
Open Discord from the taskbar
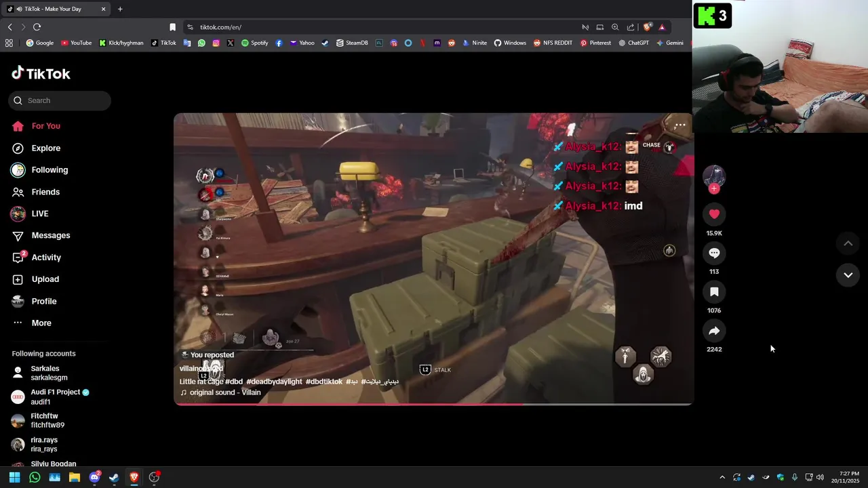click(94, 477)
